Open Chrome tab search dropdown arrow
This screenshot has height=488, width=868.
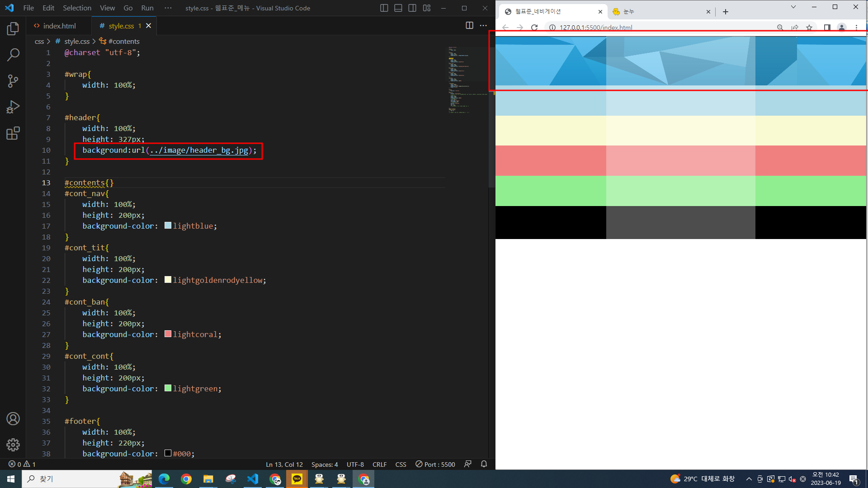pyautogui.click(x=793, y=7)
